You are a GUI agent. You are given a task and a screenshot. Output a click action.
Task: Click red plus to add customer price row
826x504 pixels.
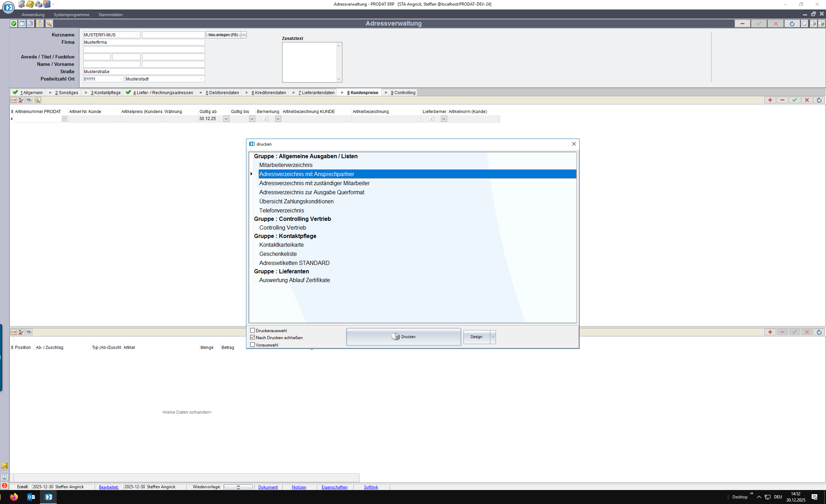tap(770, 100)
